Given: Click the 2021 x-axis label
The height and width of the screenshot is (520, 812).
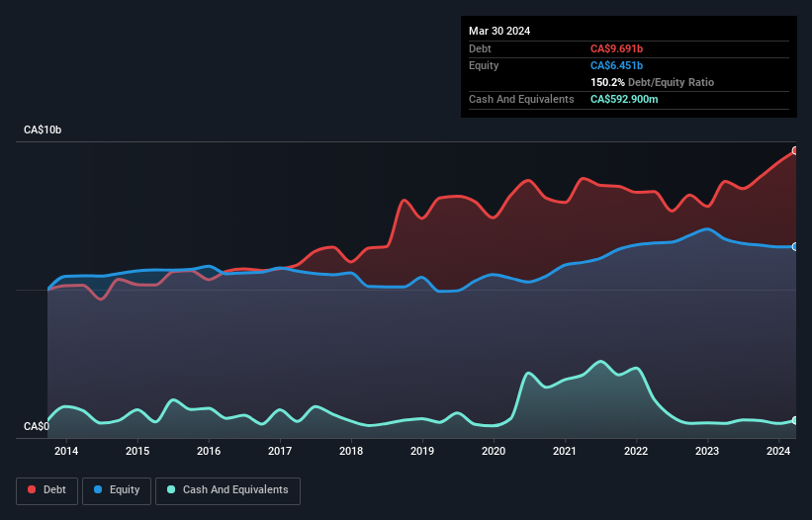Looking at the screenshot, I should [565, 451].
